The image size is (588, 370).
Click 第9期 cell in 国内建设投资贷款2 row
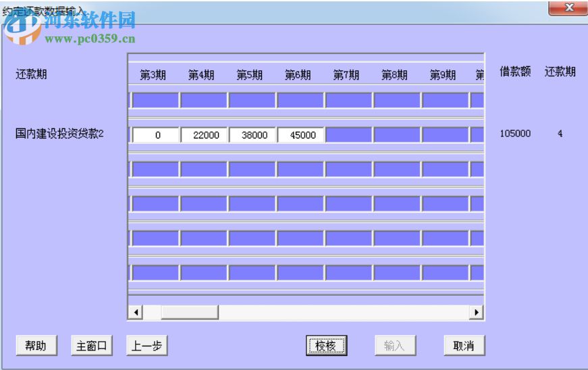tap(446, 135)
